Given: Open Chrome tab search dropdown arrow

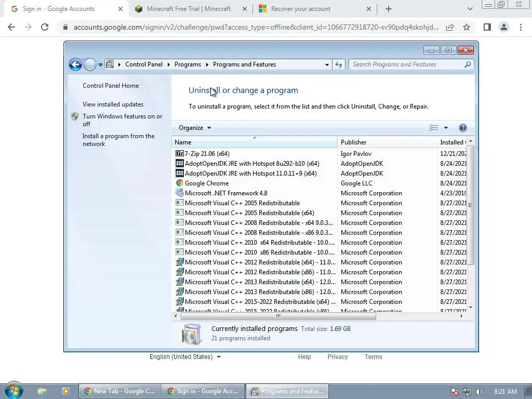Looking at the screenshot, I should (470, 9).
